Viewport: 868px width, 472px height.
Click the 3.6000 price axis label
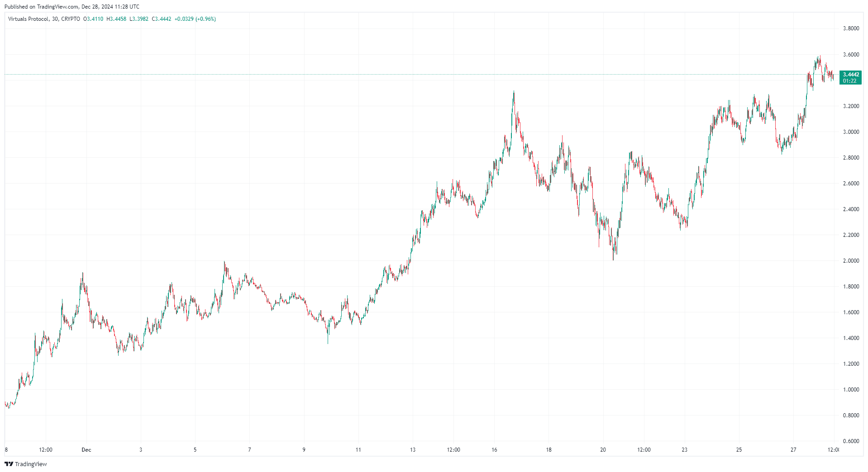[x=851, y=55]
